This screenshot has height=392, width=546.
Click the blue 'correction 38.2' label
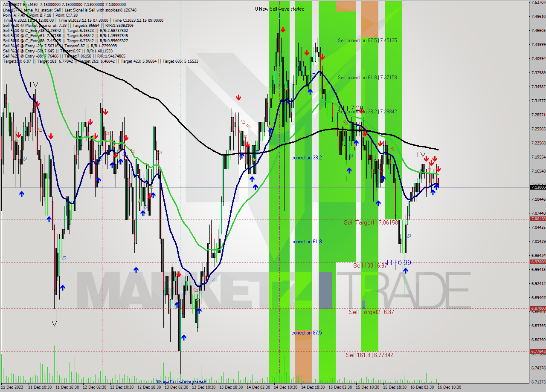coord(306,158)
